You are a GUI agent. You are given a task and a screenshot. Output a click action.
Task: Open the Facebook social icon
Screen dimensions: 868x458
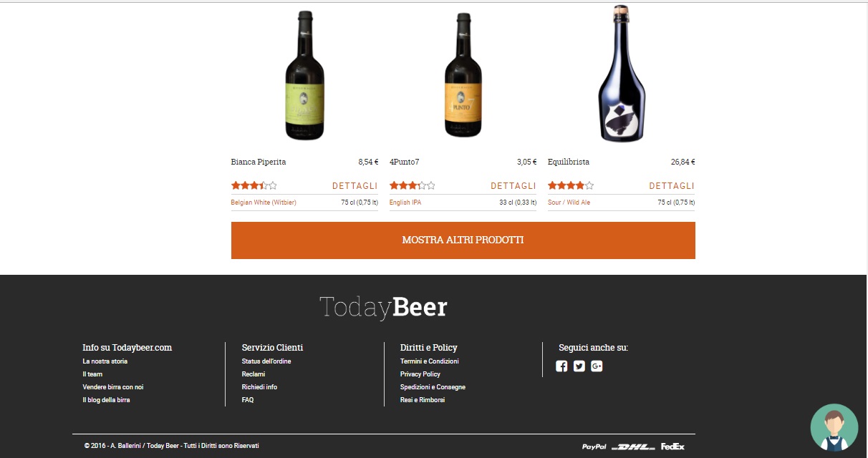tap(561, 366)
